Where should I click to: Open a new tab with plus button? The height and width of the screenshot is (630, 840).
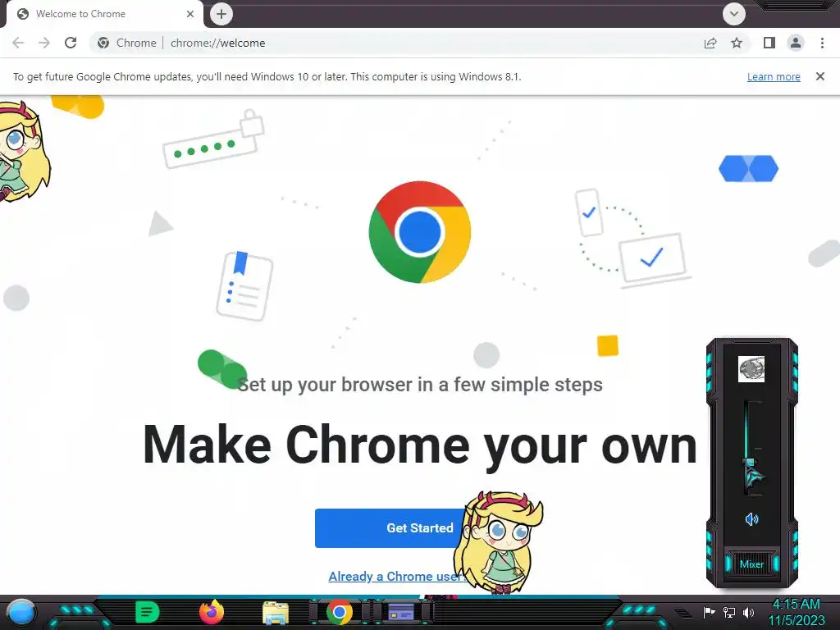tap(221, 14)
